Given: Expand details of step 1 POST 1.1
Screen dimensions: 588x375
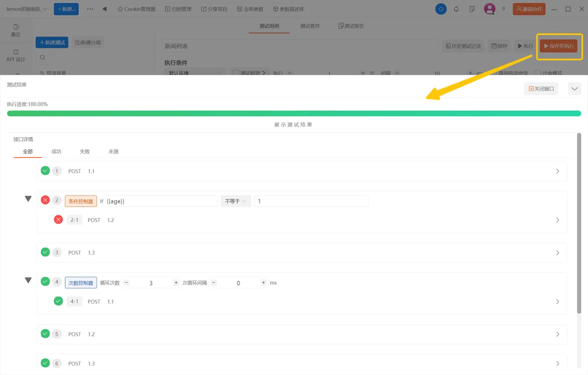Looking at the screenshot, I should pyautogui.click(x=558, y=171).
